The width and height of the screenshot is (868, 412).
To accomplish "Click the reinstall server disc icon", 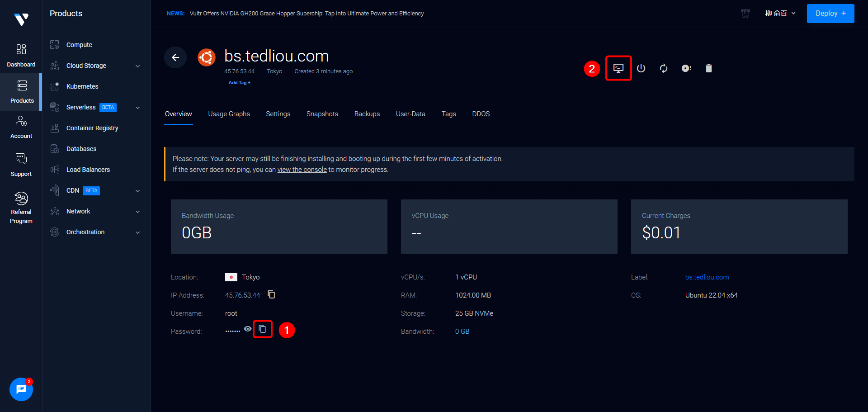I will tap(686, 68).
